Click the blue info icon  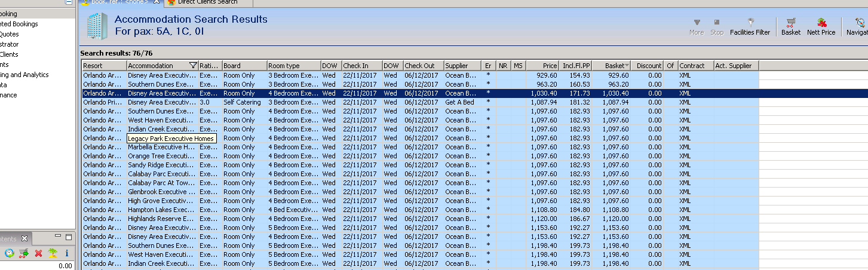pyautogui.click(x=67, y=253)
